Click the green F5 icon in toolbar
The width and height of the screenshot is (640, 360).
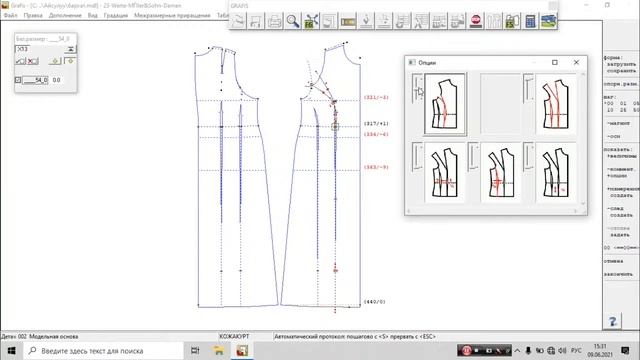coord(512,21)
